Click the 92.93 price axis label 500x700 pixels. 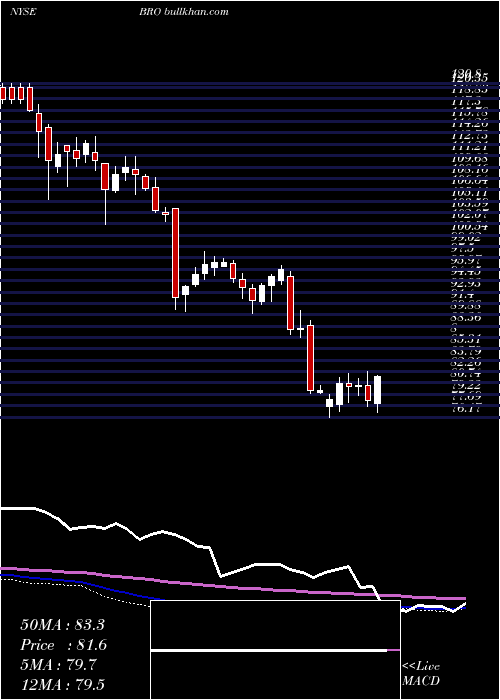tap(468, 283)
